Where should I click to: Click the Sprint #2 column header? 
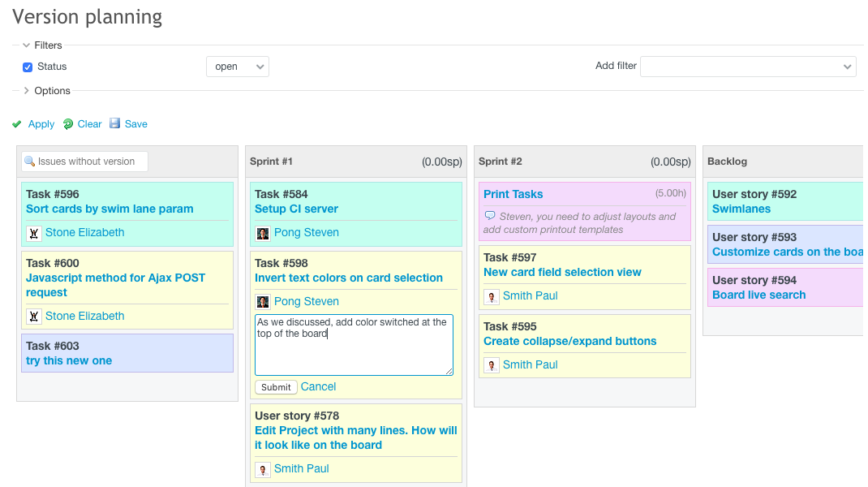tap(501, 162)
